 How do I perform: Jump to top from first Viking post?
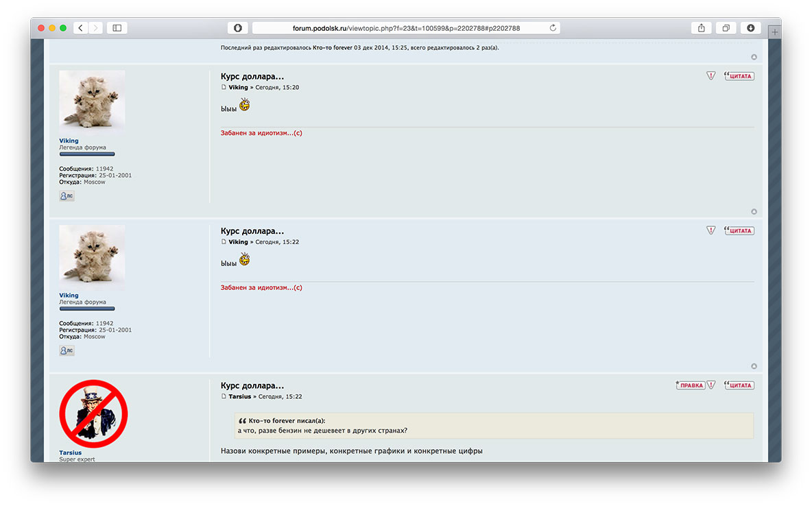click(x=754, y=212)
